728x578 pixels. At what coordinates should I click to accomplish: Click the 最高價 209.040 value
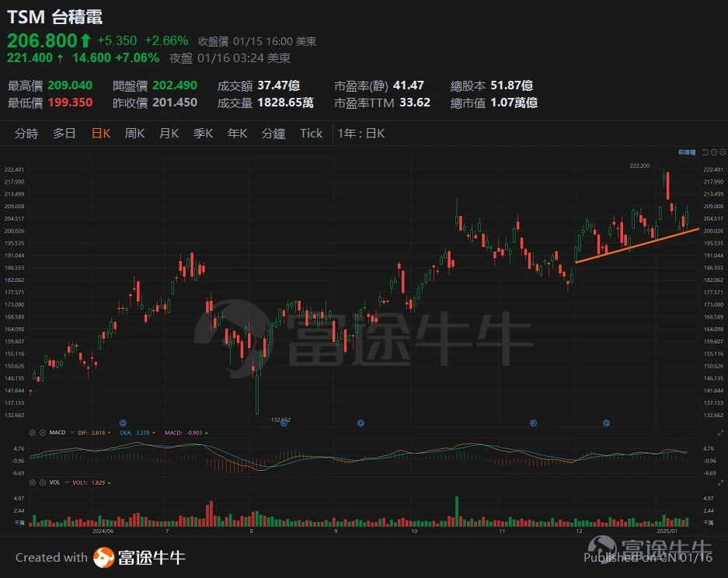point(70,85)
